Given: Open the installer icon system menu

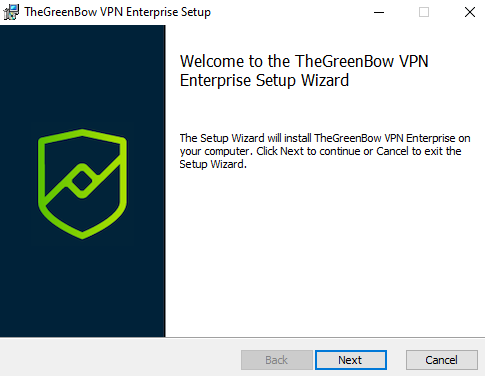Looking at the screenshot, I should point(11,12).
